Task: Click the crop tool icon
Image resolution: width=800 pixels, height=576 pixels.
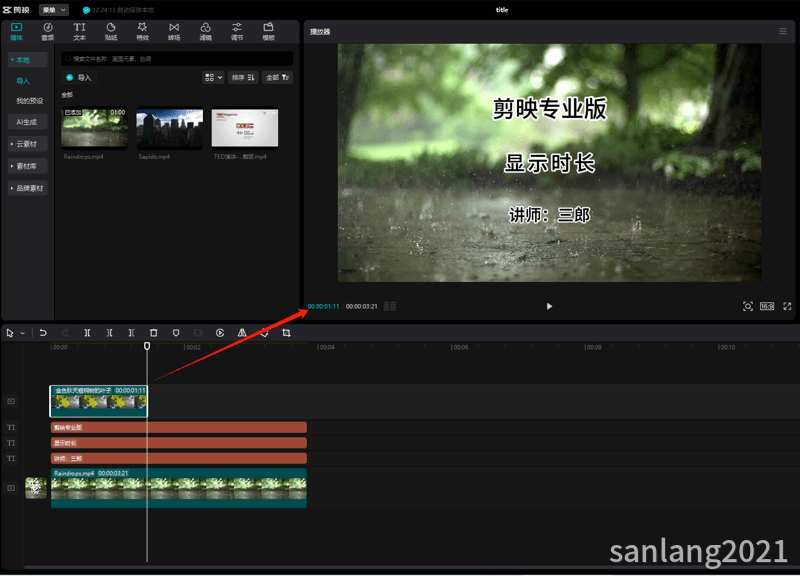Action: (286, 333)
